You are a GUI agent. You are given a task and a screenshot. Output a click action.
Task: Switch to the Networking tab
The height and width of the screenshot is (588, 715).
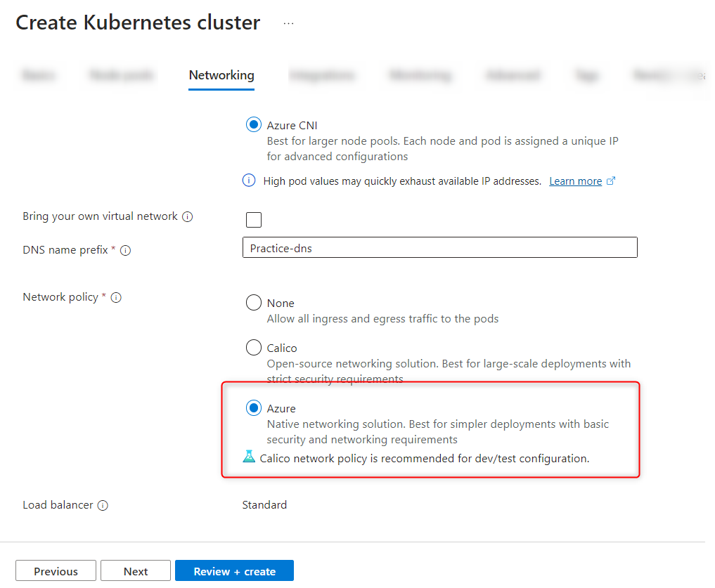[x=221, y=75]
